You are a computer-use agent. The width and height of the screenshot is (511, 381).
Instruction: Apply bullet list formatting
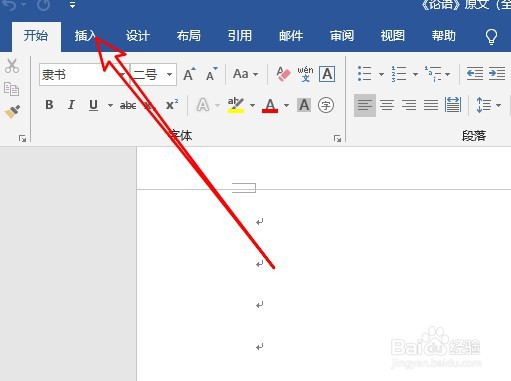pyautogui.click(x=365, y=74)
